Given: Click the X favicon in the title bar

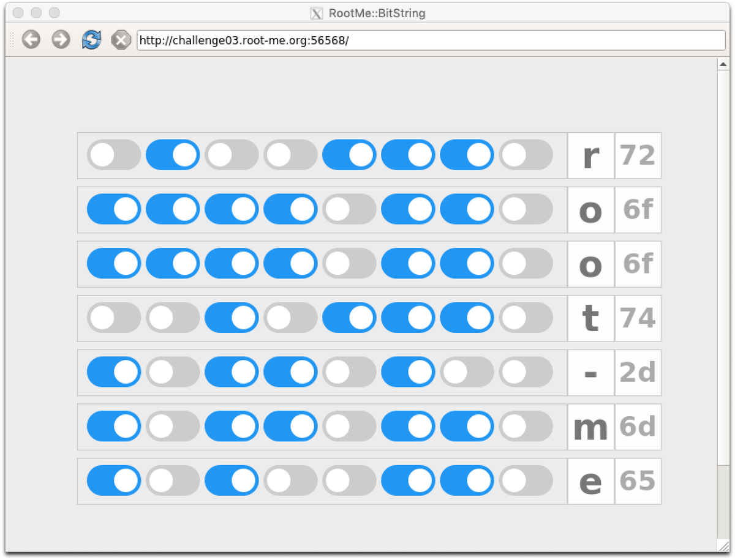Looking at the screenshot, I should pyautogui.click(x=317, y=13).
